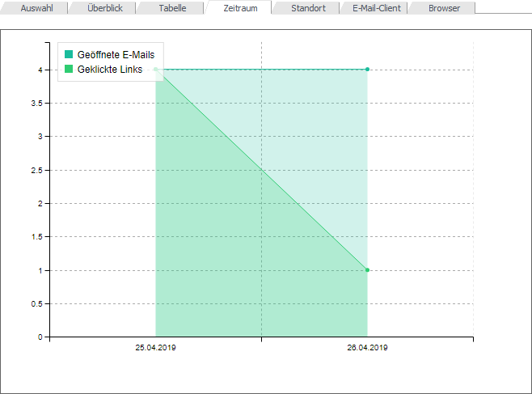Click the 26.04.2019 x-axis date label

pyautogui.click(x=367, y=348)
